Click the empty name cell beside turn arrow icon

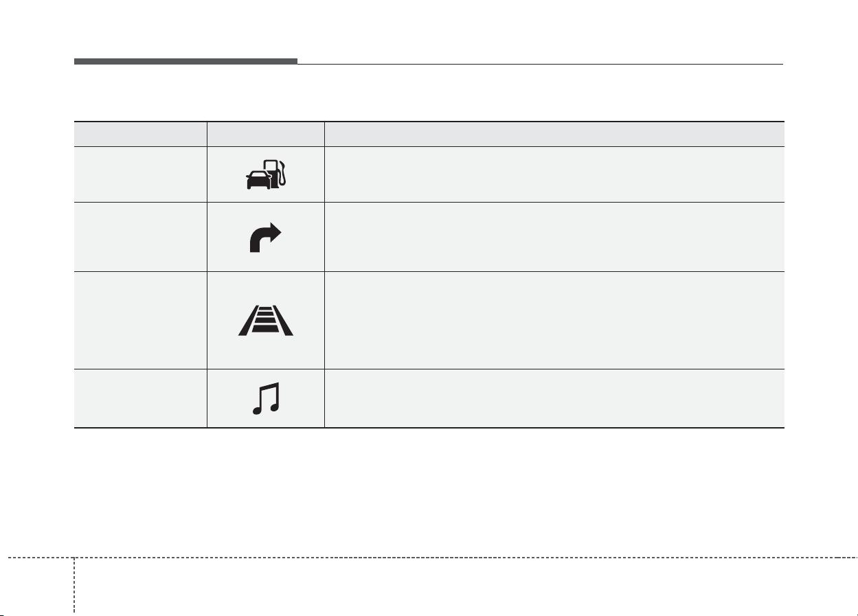[x=141, y=237]
